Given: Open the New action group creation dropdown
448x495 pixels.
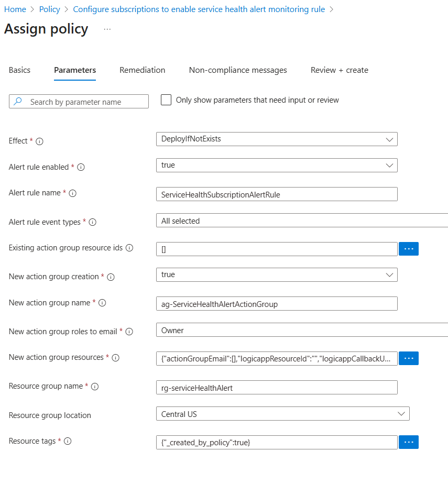Looking at the screenshot, I should [x=277, y=275].
